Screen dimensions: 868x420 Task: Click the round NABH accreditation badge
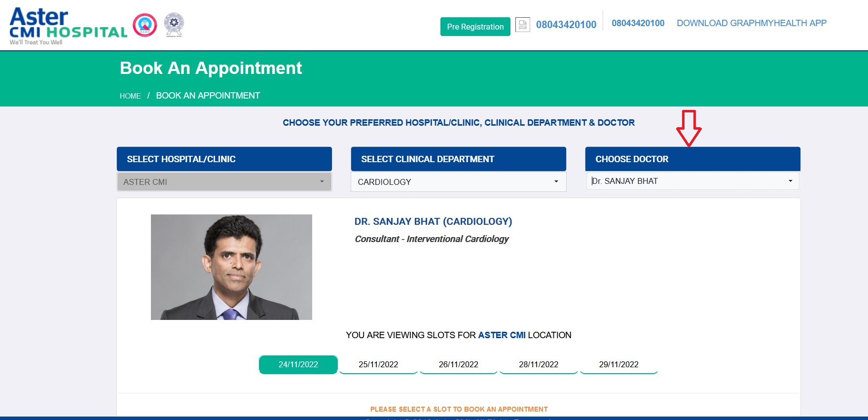[x=145, y=25]
